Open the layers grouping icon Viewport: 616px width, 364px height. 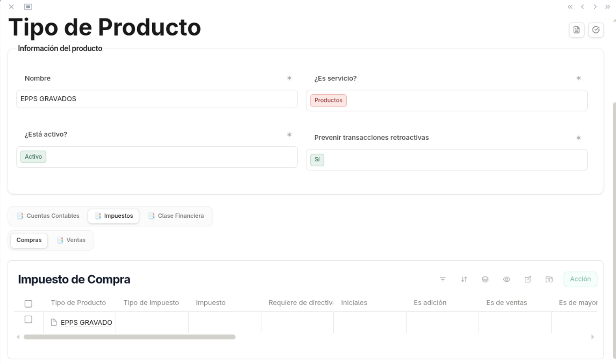485,279
